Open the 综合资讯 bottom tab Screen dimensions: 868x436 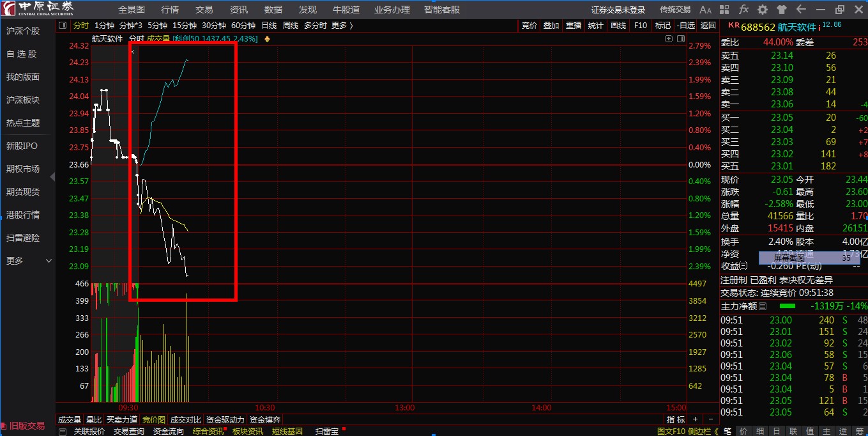[x=208, y=432]
